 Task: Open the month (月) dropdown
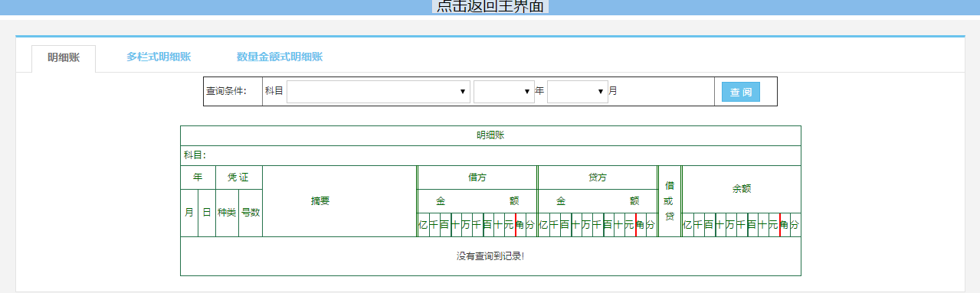click(x=578, y=92)
